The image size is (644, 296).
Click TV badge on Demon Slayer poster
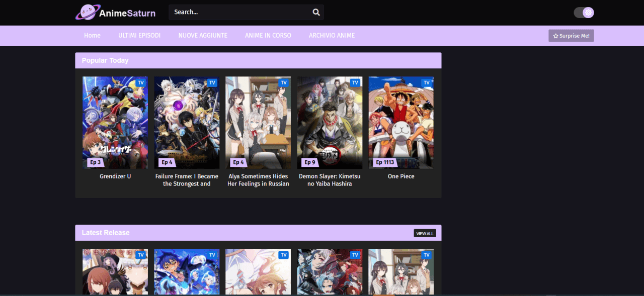(x=355, y=83)
